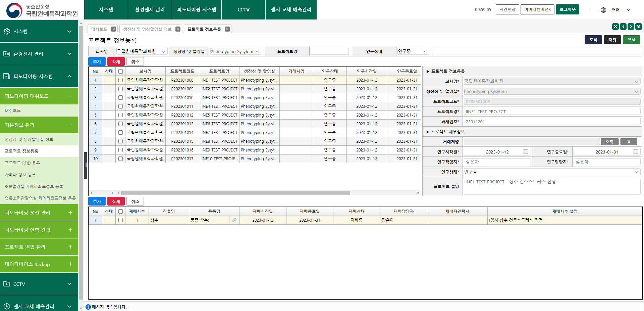Click the close-all-tabs X icon at top right

click(615, 26)
